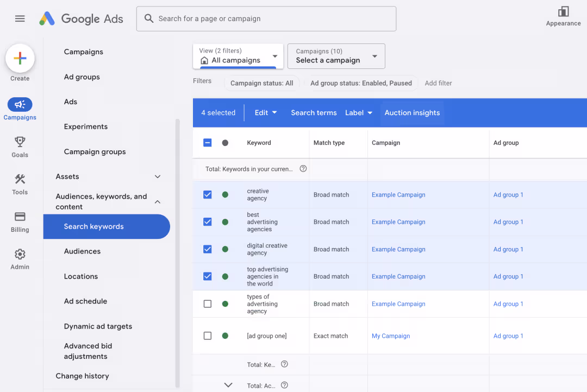Uncheck the creative agency keyword checkbox
The width and height of the screenshot is (587, 392).
click(208, 194)
